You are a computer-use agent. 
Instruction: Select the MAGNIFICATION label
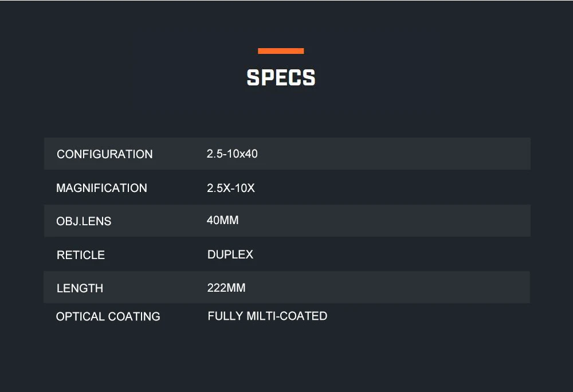tap(101, 188)
